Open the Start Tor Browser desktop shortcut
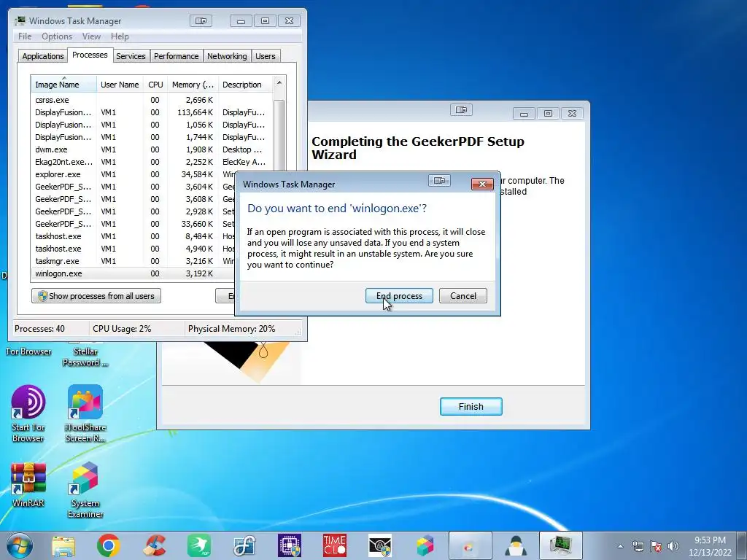Screen dimensions: 747x560 [28, 414]
